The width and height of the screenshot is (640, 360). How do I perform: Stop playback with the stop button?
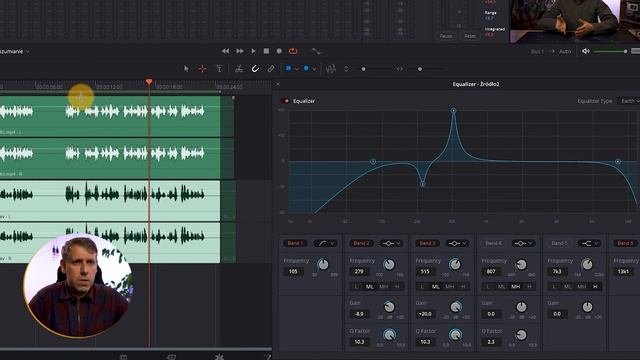(266, 51)
